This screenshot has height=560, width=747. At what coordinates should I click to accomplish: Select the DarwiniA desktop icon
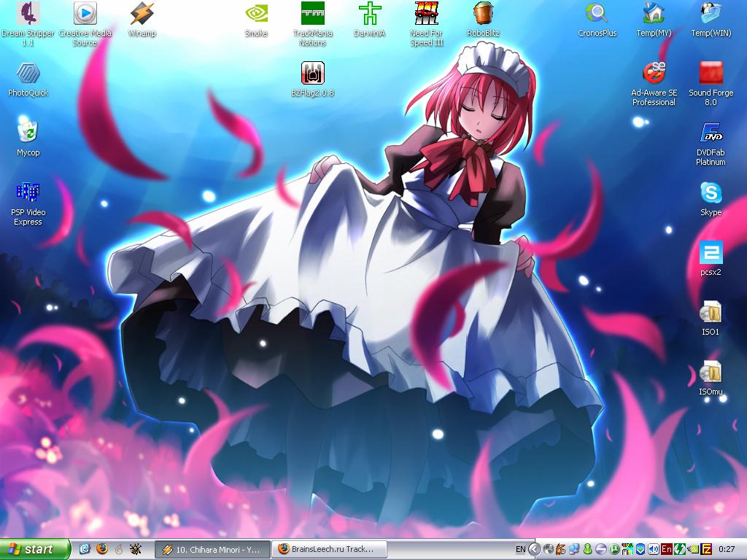(370, 19)
